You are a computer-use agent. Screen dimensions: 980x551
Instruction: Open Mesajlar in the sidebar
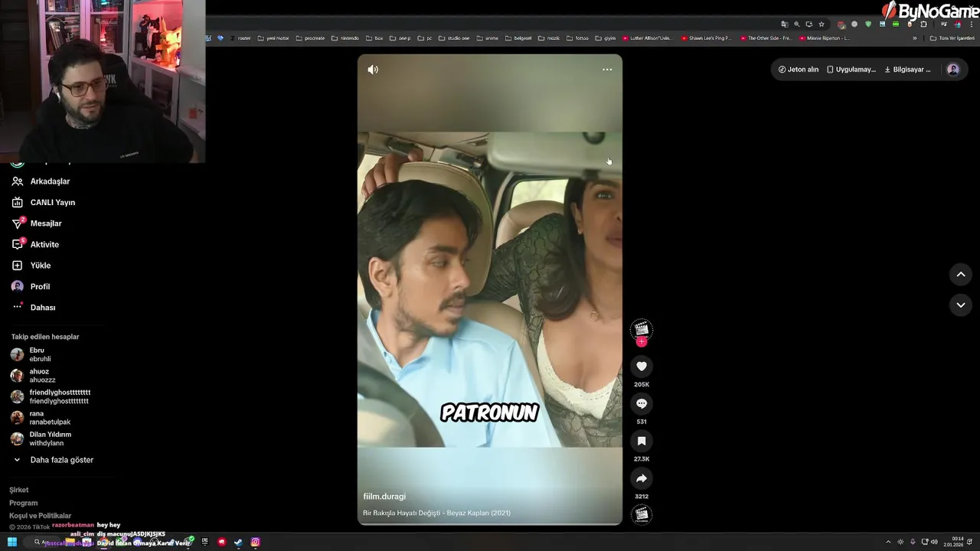point(36,223)
